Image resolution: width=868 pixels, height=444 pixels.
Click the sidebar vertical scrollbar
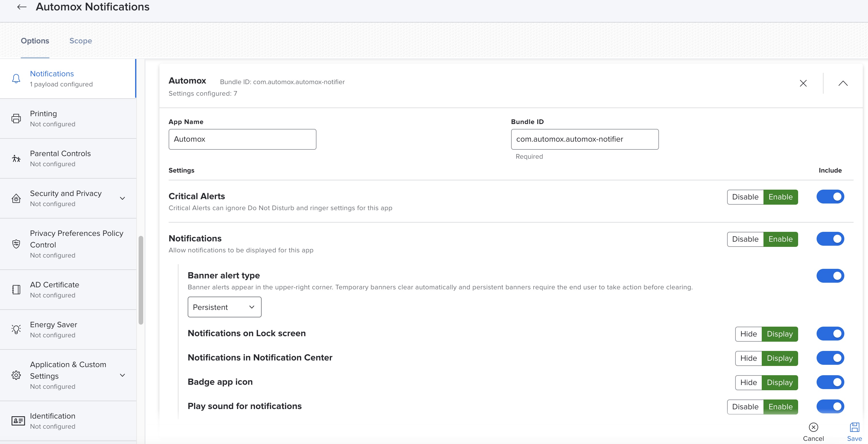coord(141,280)
